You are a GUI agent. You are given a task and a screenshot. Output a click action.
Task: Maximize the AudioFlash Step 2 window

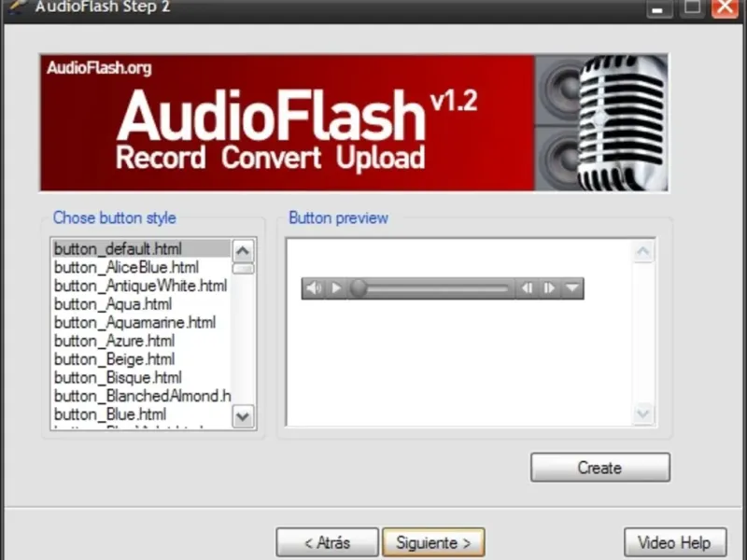692,7
